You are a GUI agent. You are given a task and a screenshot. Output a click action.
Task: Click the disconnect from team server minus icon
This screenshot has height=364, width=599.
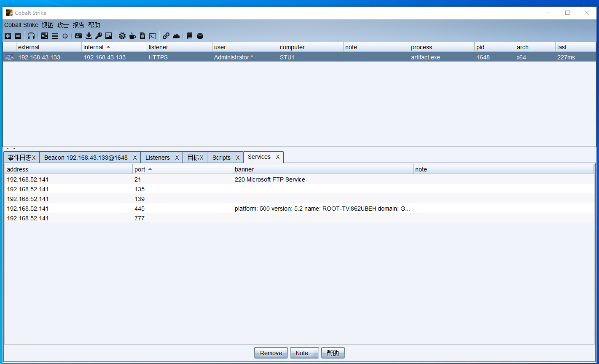point(18,36)
